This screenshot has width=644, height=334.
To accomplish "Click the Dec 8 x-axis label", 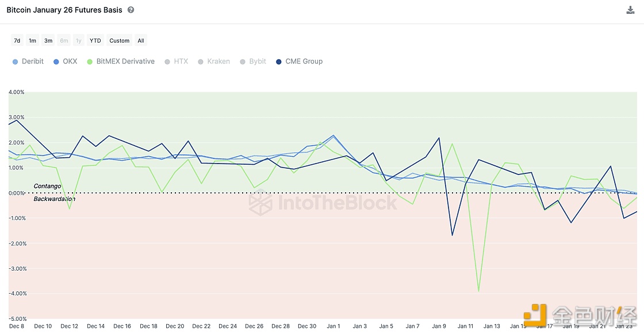I will click(17, 326).
